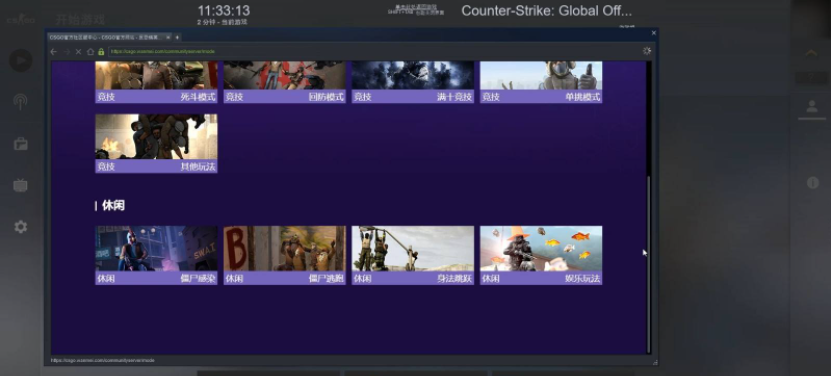Open the 僵尸逃跑 casual mode tile
Image resolution: width=831 pixels, height=376 pixels.
285,255
